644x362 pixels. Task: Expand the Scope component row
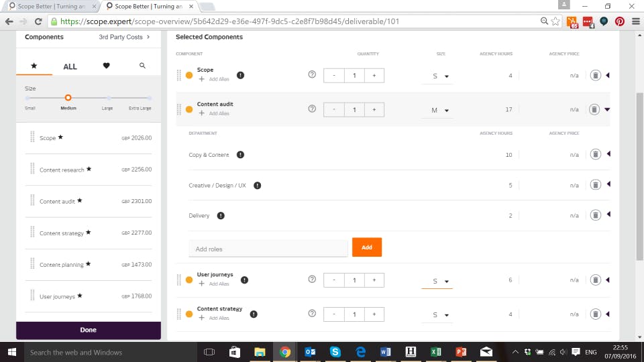tap(608, 75)
